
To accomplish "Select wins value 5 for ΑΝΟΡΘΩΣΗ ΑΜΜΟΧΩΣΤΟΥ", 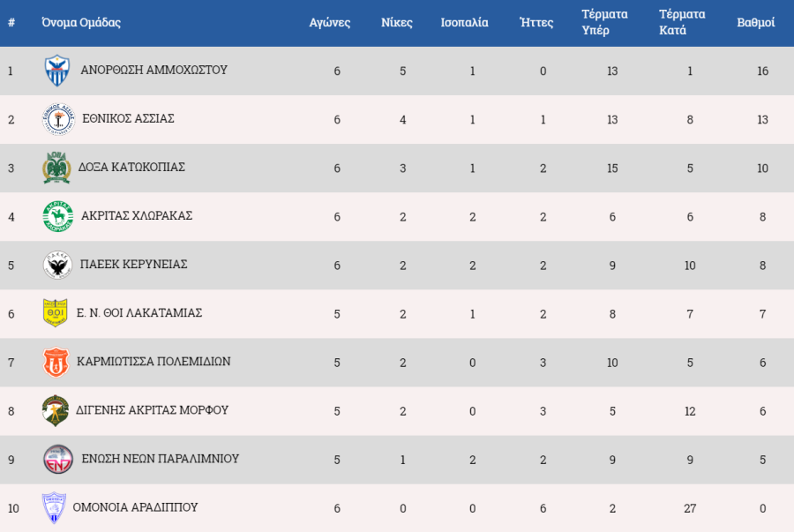I will pyautogui.click(x=402, y=71).
